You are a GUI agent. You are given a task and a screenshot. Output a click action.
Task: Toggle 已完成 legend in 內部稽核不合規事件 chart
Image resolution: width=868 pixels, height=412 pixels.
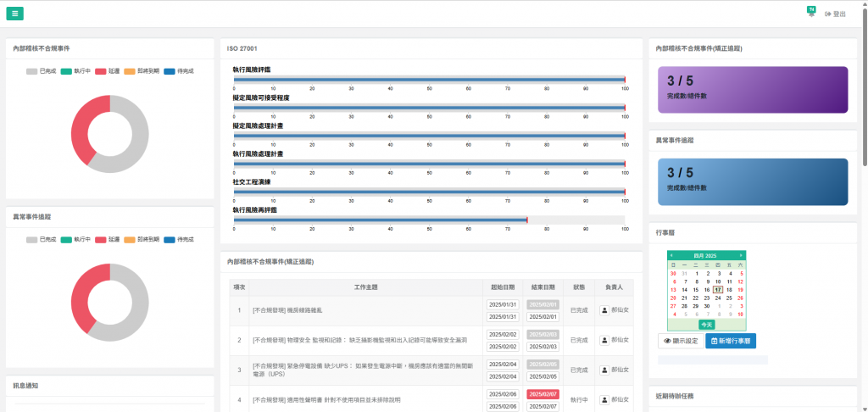(42, 71)
